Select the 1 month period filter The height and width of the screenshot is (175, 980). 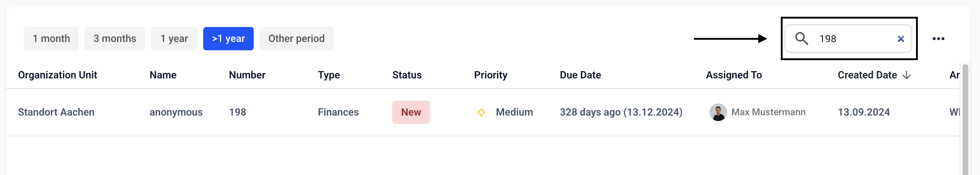coord(51,39)
